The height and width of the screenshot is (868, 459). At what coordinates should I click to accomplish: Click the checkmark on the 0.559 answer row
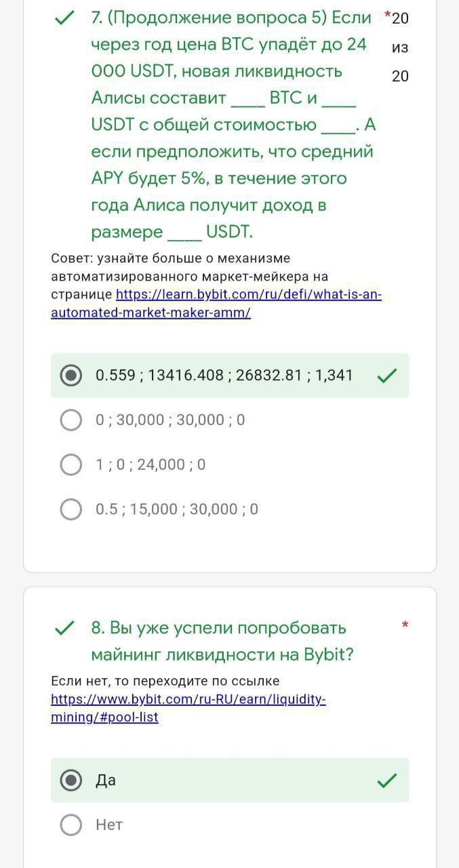pyautogui.click(x=386, y=375)
